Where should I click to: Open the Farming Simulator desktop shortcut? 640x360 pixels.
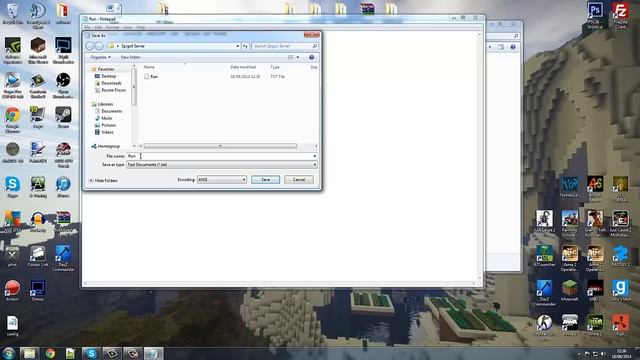[x=569, y=223]
